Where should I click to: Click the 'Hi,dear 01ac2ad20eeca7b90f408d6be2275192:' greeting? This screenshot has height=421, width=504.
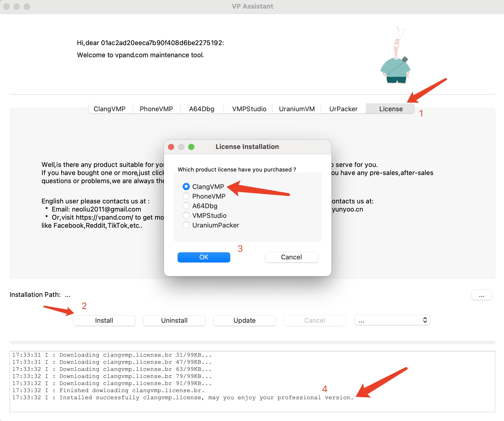coord(151,43)
